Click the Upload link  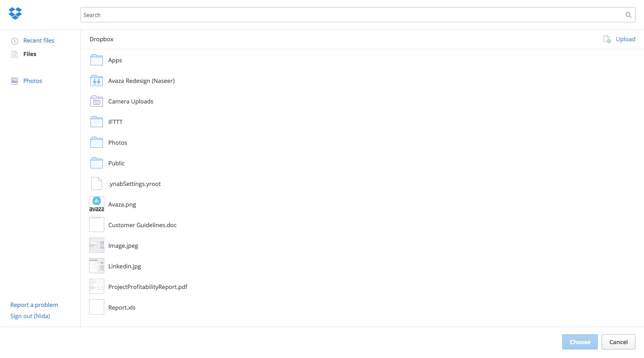626,39
